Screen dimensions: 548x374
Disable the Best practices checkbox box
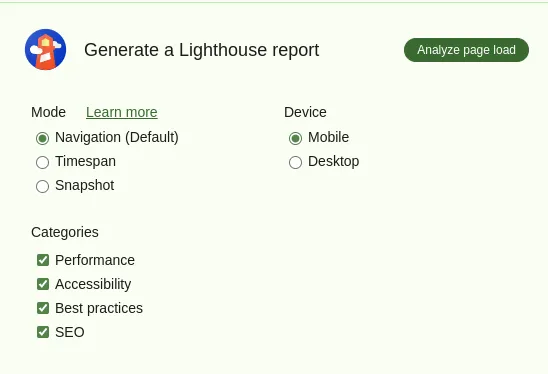click(x=43, y=308)
